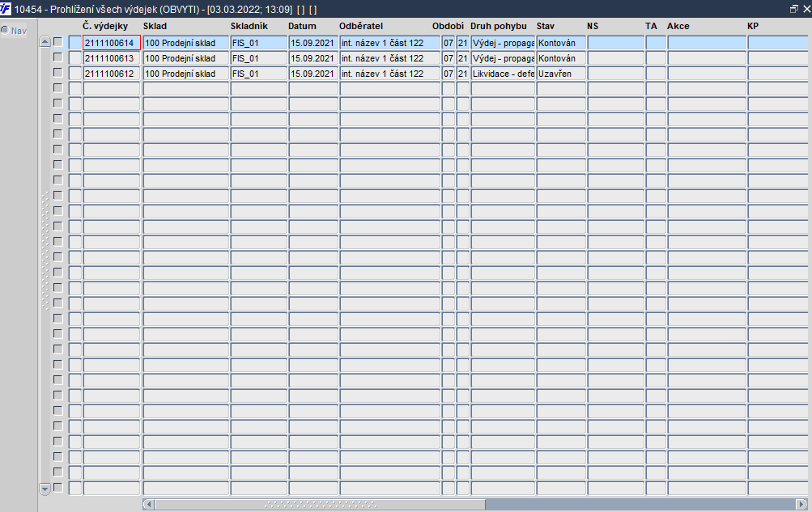The width and height of the screenshot is (812, 512).
Task: Click TA cell in row 2111100613
Action: click(656, 58)
